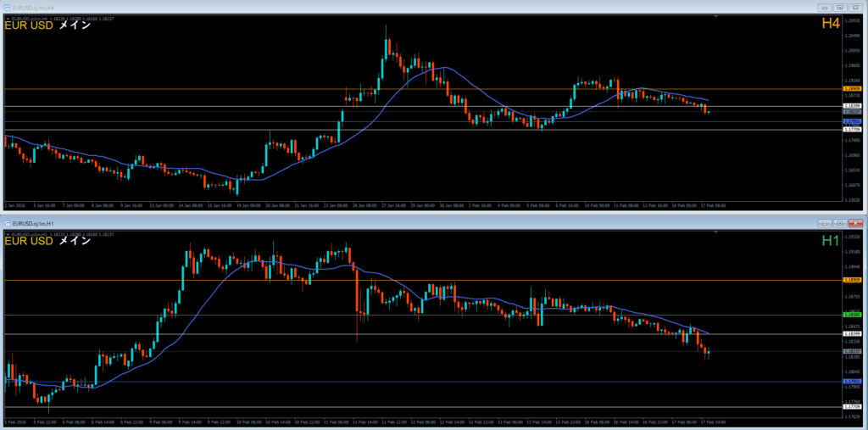Viewport: 868px width, 430px height.
Task: Click the H1 chart window's title bar icon
Action: pyautogui.click(x=8, y=223)
